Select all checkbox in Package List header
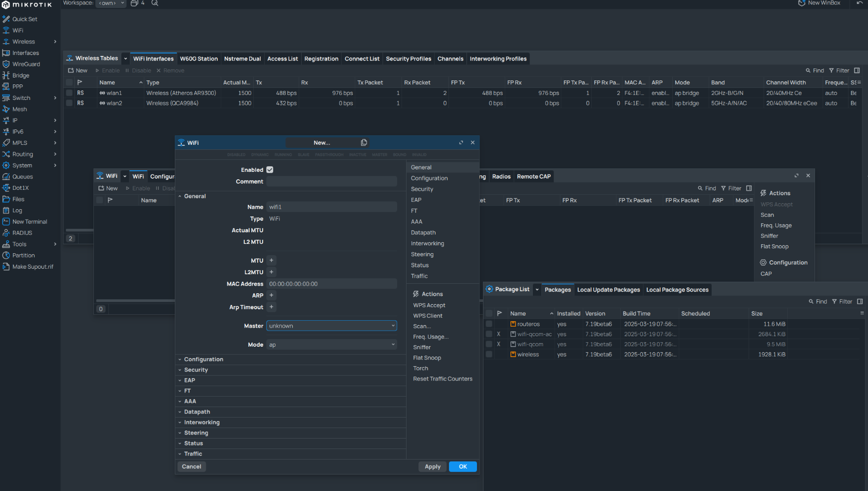Viewport: 868px width, 491px height. coord(489,314)
